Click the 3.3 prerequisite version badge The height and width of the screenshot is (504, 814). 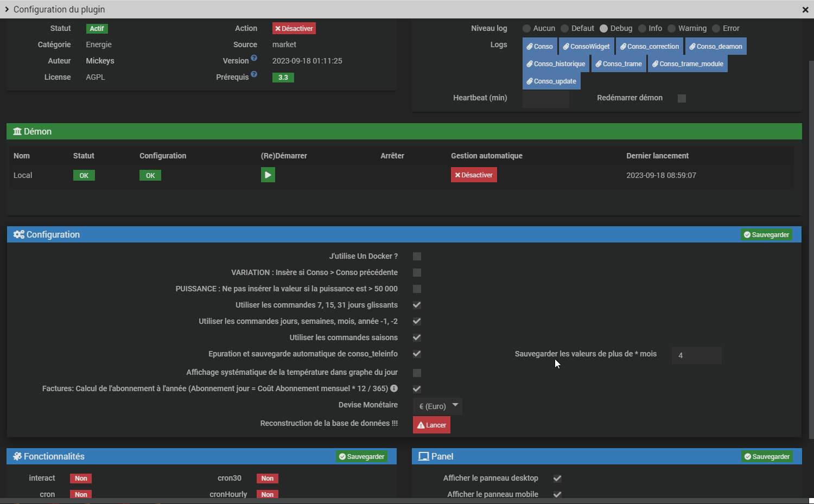click(x=283, y=78)
